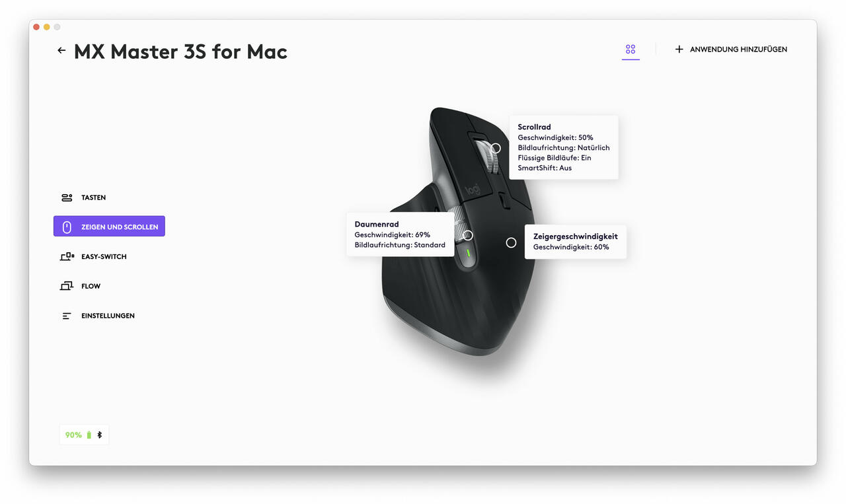The width and height of the screenshot is (846, 504).
Task: Open the TASTEN section
Action: click(x=93, y=198)
